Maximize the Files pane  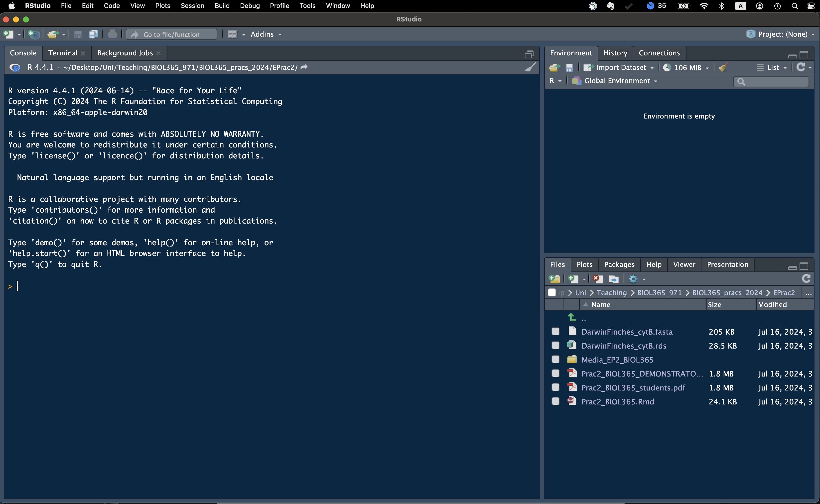pyautogui.click(x=804, y=266)
